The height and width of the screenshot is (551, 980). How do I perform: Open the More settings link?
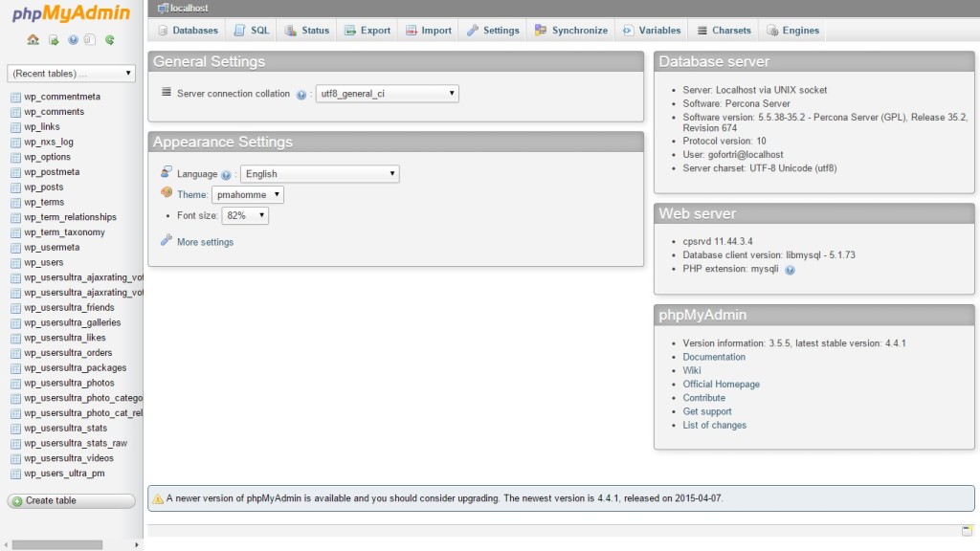[x=205, y=242]
